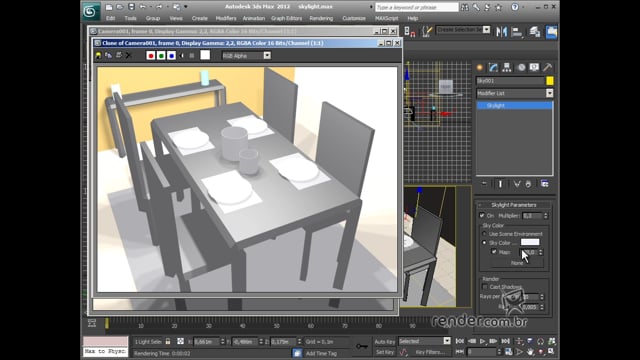Collapse the Skylight Parameters rollout
Screen dimensions: 640x360
(x=513, y=205)
